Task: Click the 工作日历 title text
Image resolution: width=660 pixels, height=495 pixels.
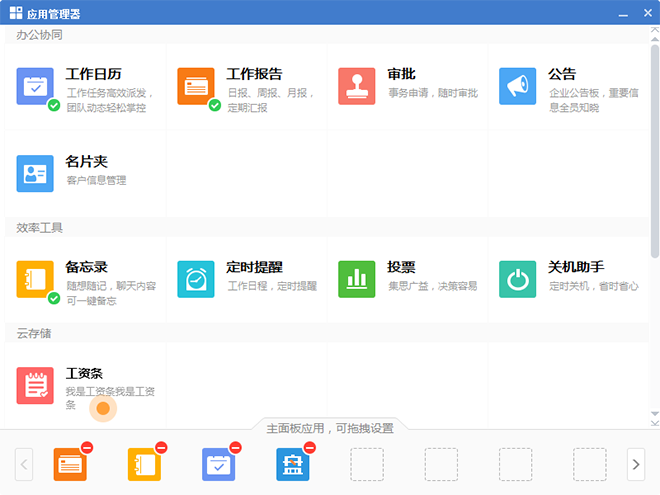Action: [x=93, y=74]
